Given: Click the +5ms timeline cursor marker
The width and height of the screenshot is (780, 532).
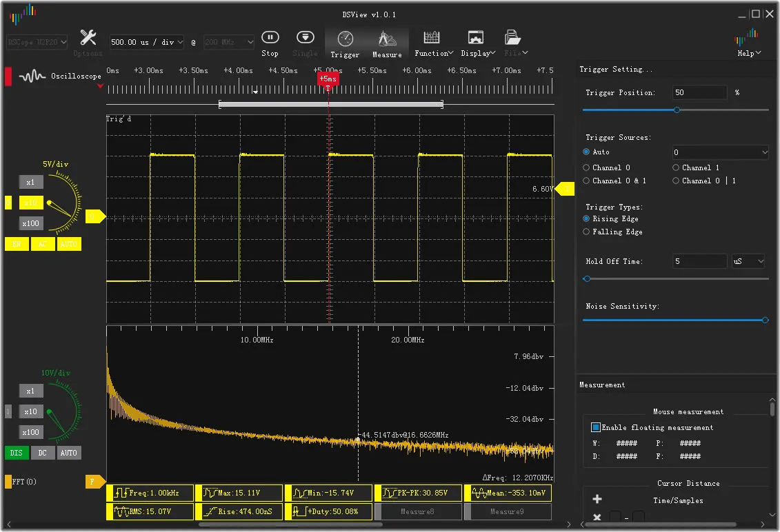Looking at the screenshot, I should 328,79.
